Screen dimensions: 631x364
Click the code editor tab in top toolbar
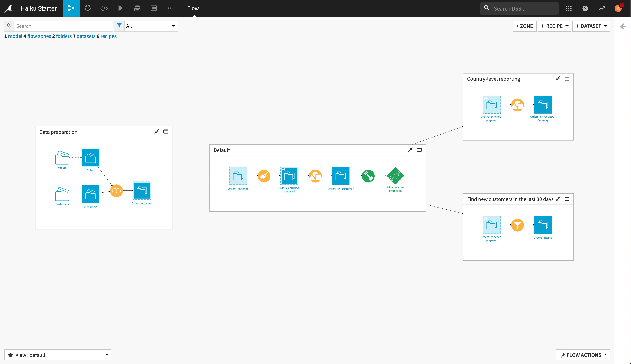point(104,8)
